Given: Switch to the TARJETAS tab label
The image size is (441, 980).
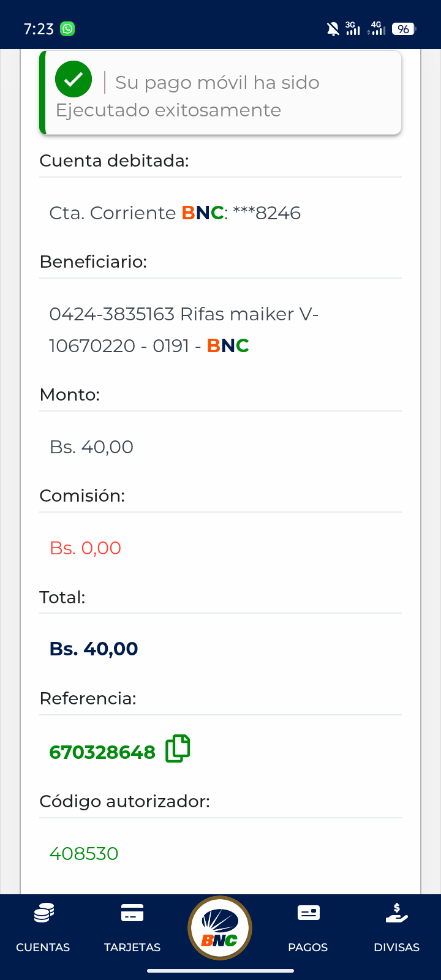Looking at the screenshot, I should click(132, 947).
